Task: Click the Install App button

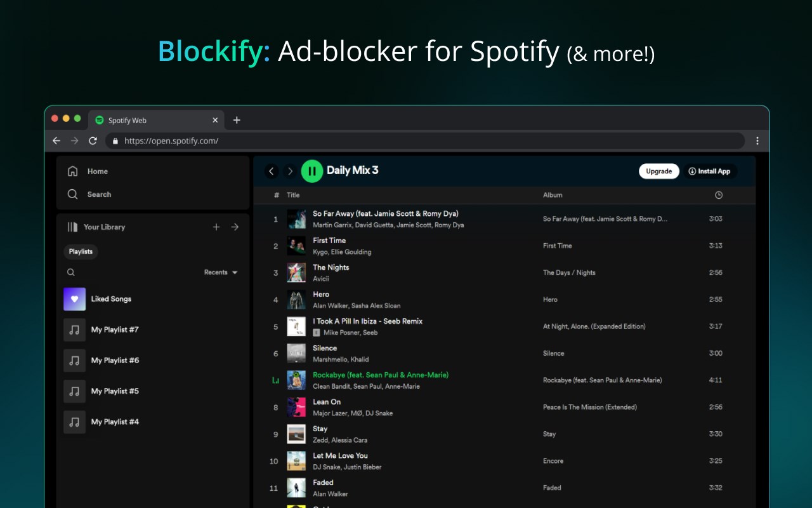Action: [x=709, y=171]
